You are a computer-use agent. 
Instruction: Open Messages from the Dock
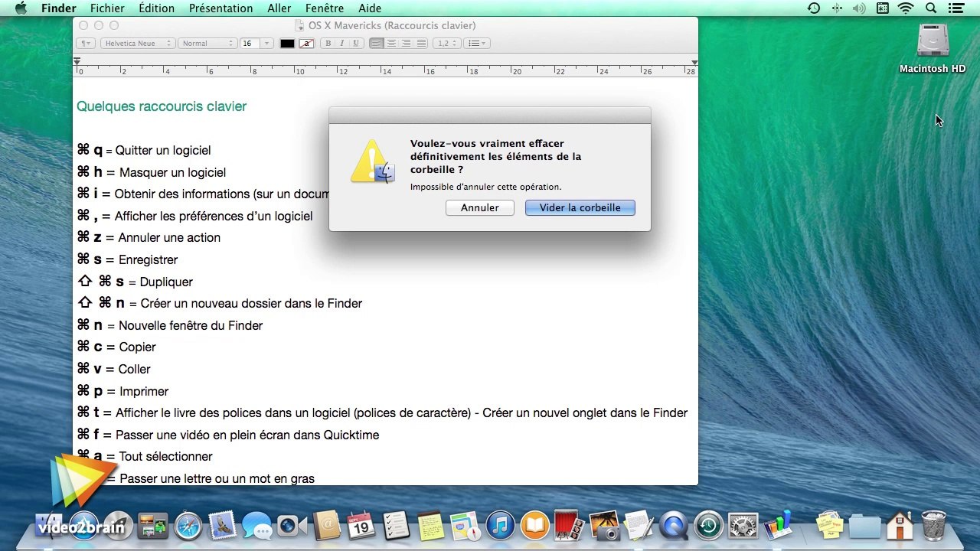pos(256,526)
